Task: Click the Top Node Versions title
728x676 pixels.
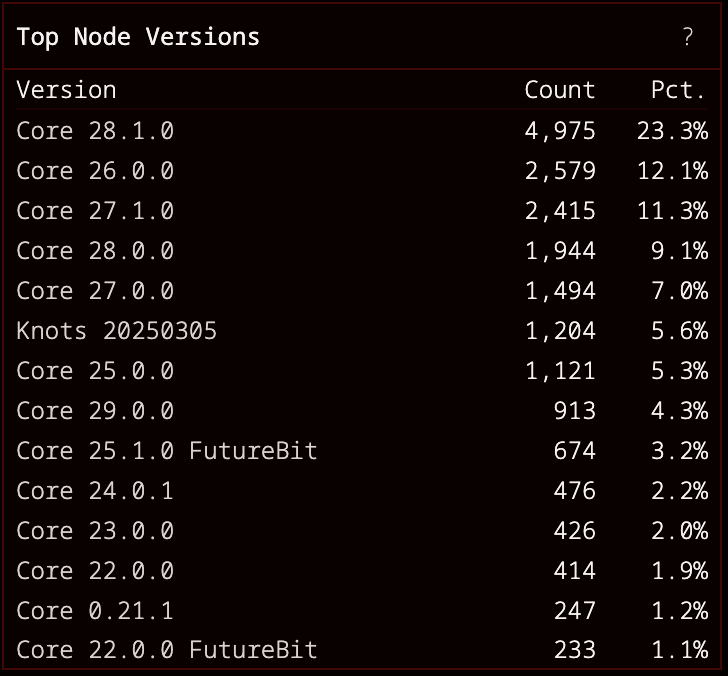Action: pos(138,37)
